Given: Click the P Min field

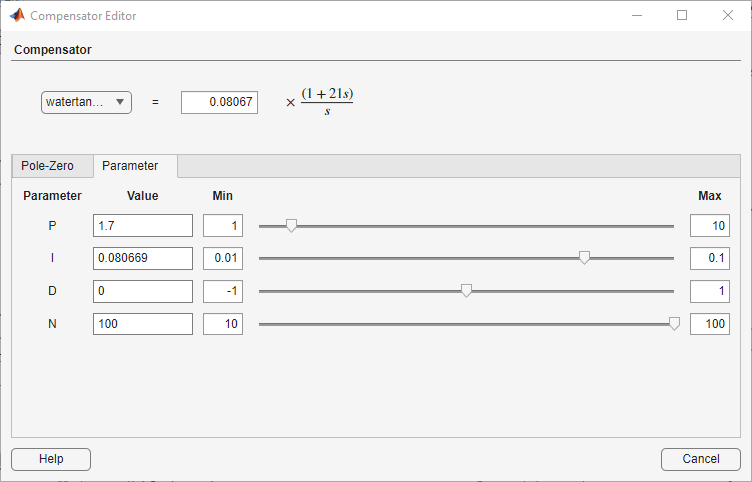Looking at the screenshot, I should tap(223, 225).
